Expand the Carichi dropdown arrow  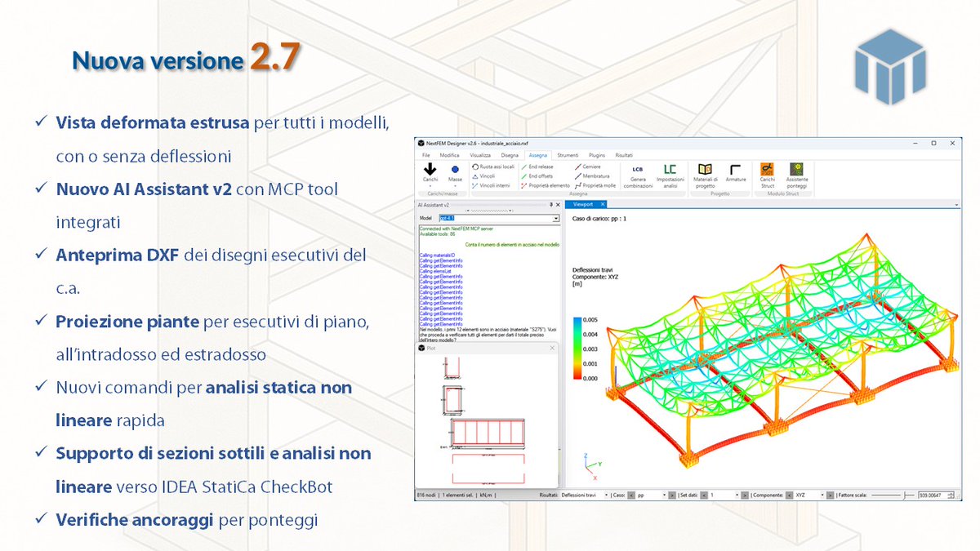pyautogui.click(x=430, y=185)
